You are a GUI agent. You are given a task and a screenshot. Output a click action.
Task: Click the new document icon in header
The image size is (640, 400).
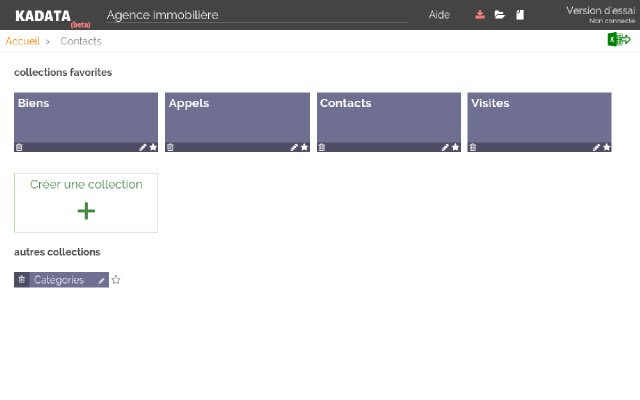tap(520, 15)
